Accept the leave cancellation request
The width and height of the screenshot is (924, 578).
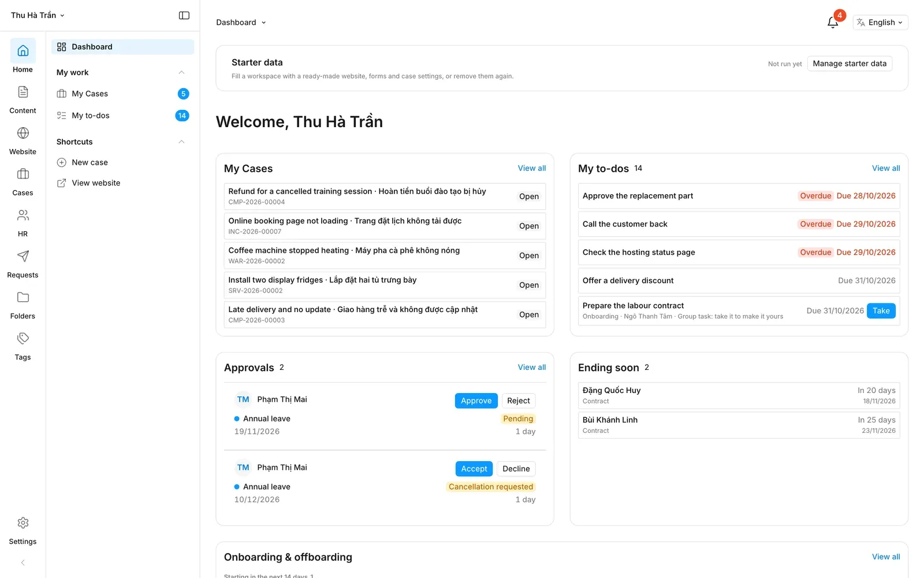474,469
